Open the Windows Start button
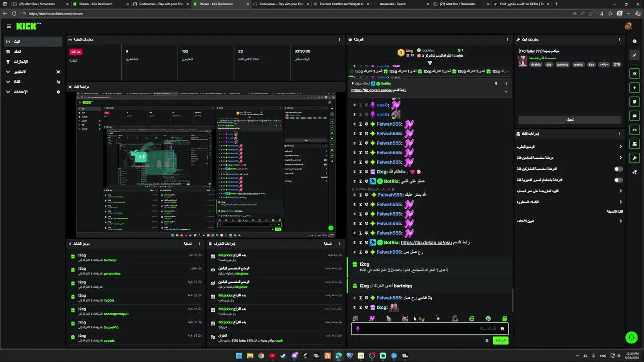This screenshot has height=362, width=644. point(238,356)
